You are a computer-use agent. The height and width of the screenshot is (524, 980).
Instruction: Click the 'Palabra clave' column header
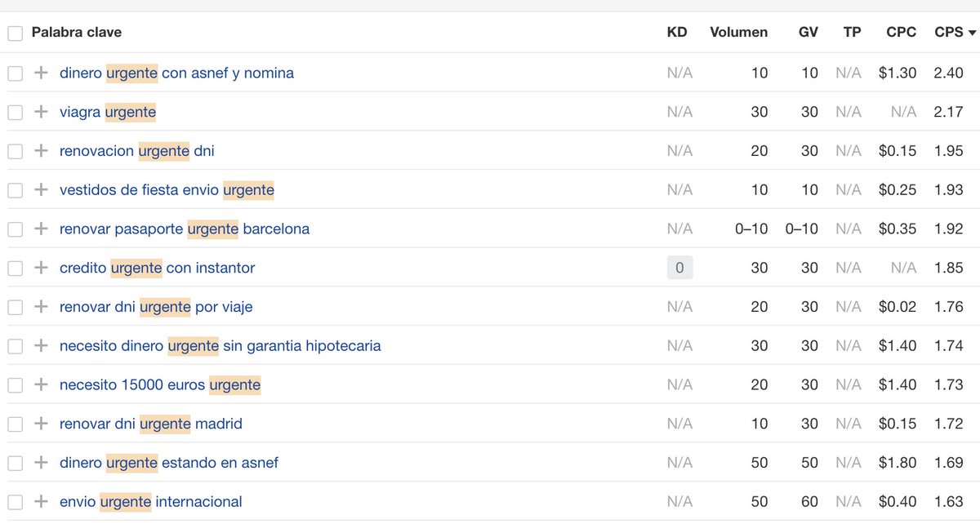(76, 33)
